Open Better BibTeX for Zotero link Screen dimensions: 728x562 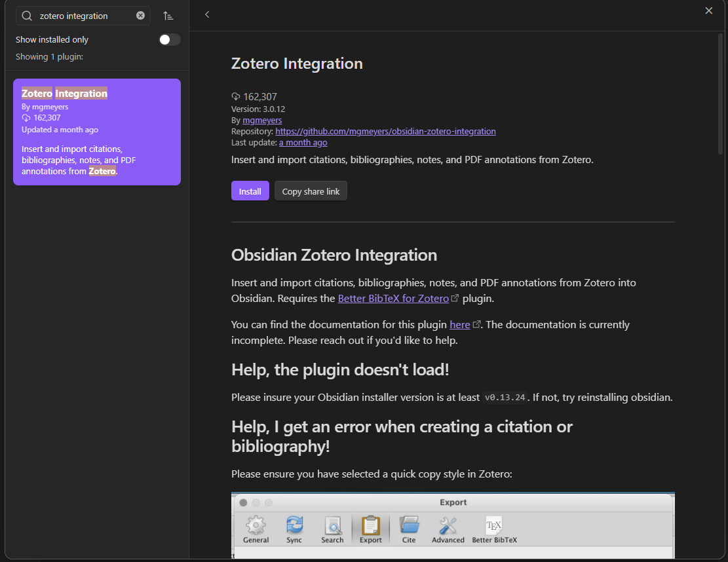point(393,299)
